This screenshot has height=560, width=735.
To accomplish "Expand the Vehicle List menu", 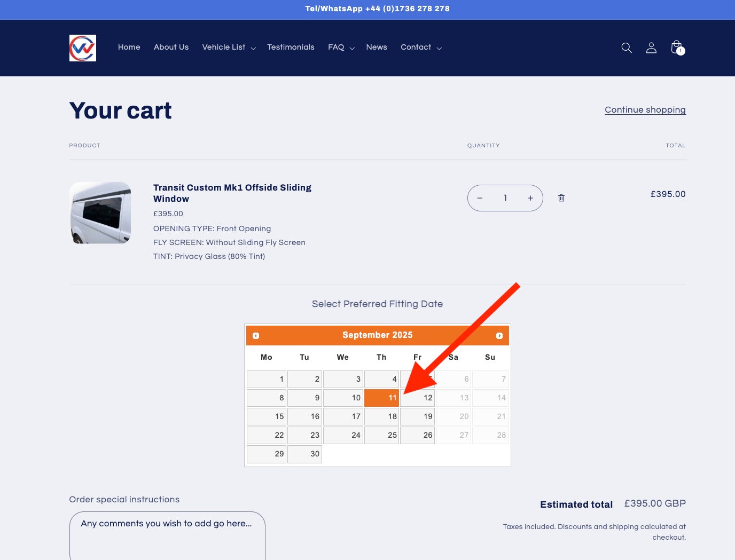I will point(229,48).
